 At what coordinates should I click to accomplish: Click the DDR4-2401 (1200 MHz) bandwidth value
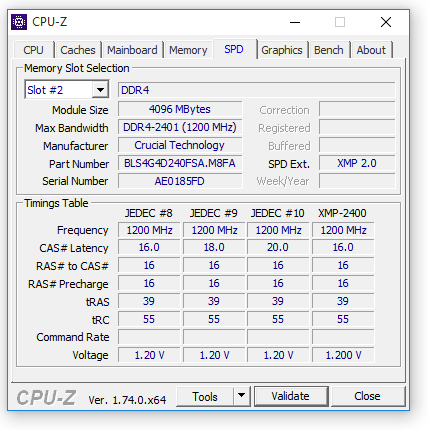click(x=180, y=127)
